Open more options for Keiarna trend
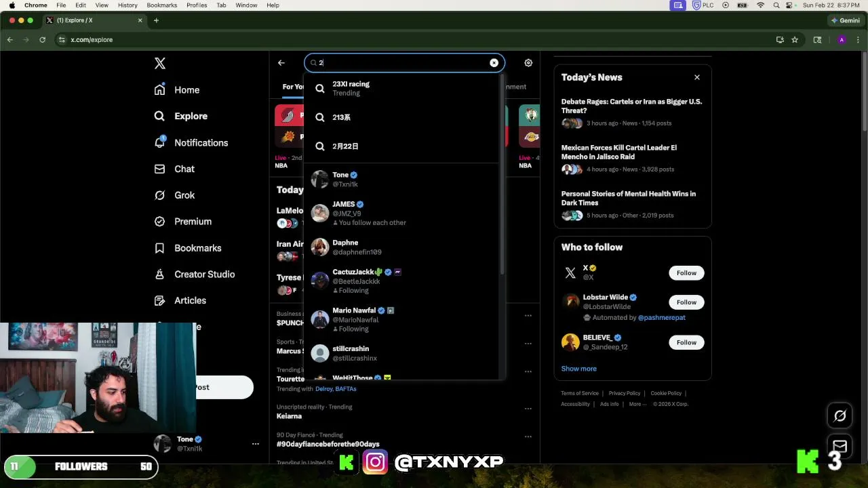 [x=528, y=409]
